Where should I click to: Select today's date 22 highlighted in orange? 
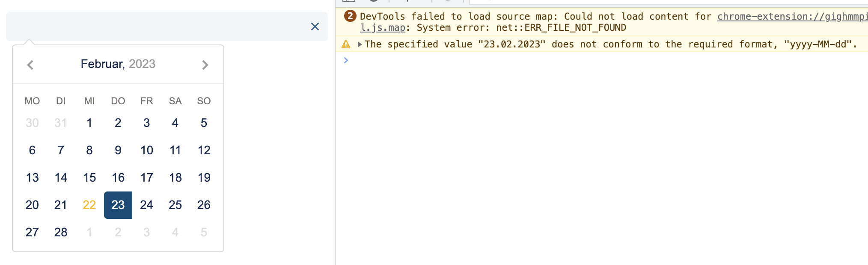(x=89, y=205)
